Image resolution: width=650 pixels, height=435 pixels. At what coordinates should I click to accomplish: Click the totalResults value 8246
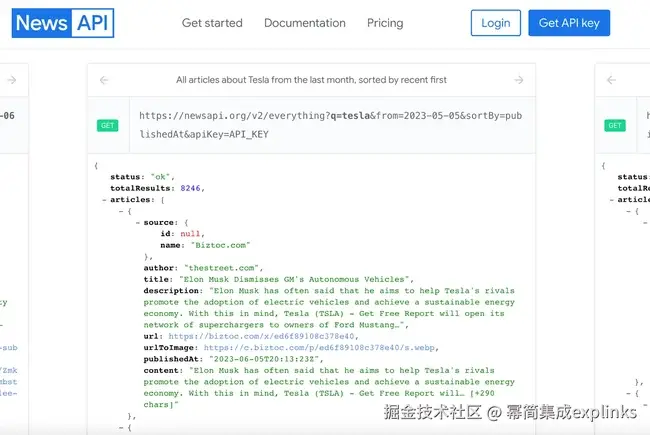point(190,188)
